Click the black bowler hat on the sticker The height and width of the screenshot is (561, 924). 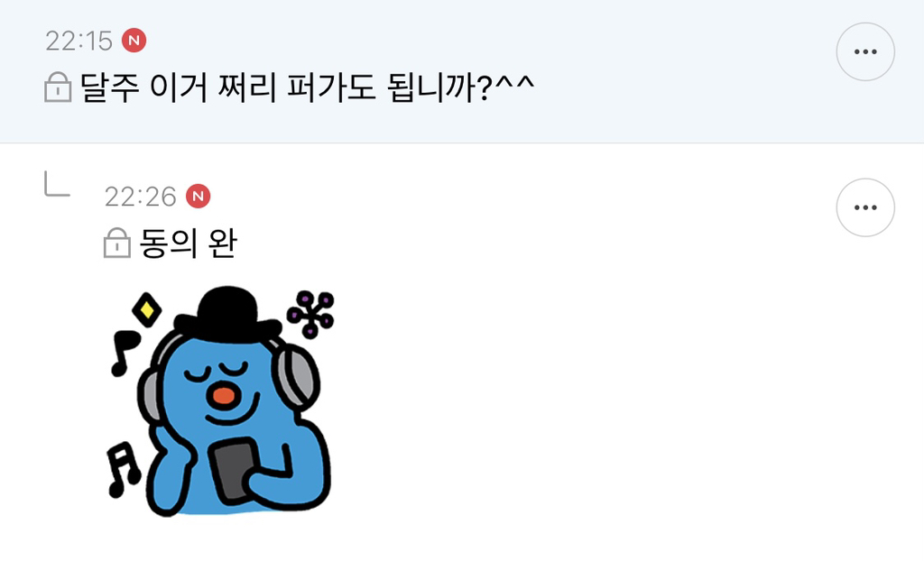[x=228, y=314]
